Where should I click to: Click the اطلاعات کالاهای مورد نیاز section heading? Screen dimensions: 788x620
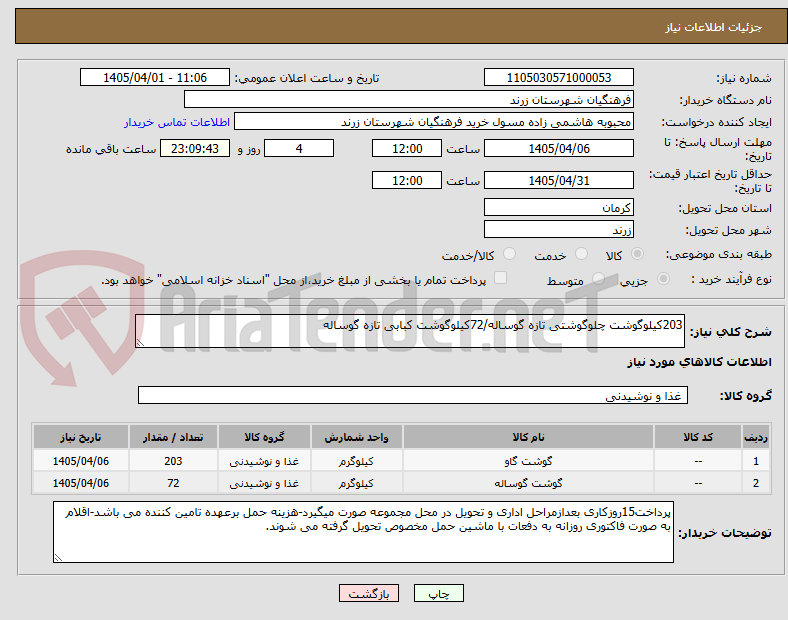coord(699,362)
